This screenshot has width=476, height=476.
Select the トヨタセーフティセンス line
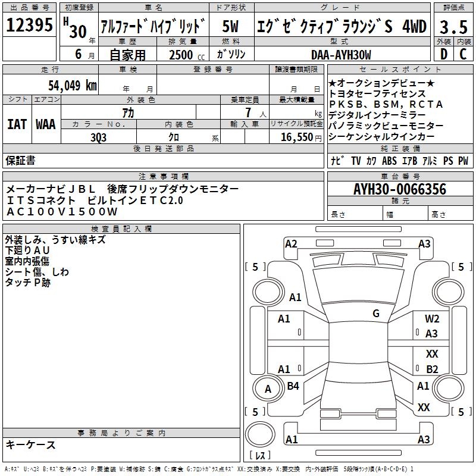tap(377, 93)
